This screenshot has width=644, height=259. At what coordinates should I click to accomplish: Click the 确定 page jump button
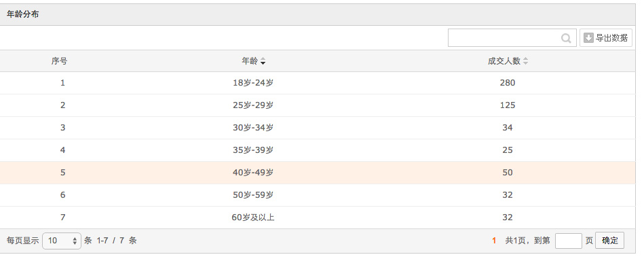pyautogui.click(x=609, y=241)
